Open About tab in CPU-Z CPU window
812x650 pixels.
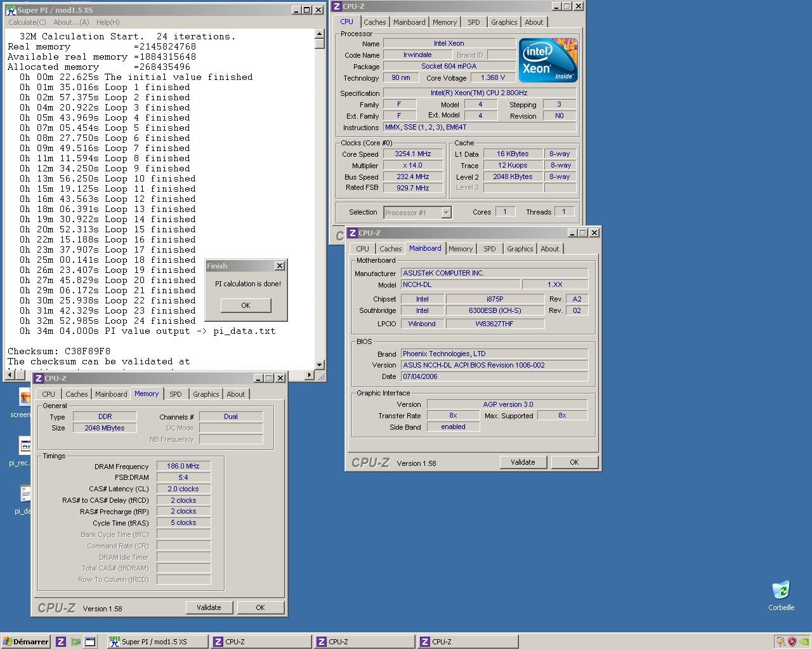(x=534, y=22)
